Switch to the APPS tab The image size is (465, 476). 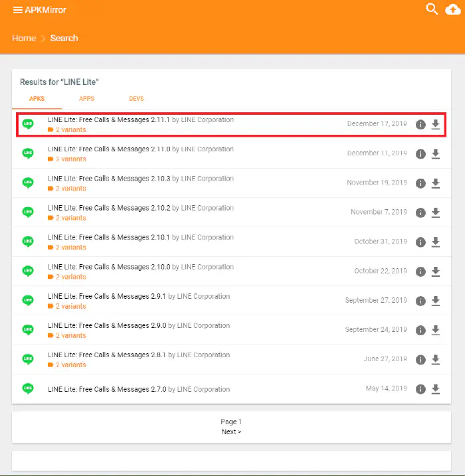pos(86,99)
